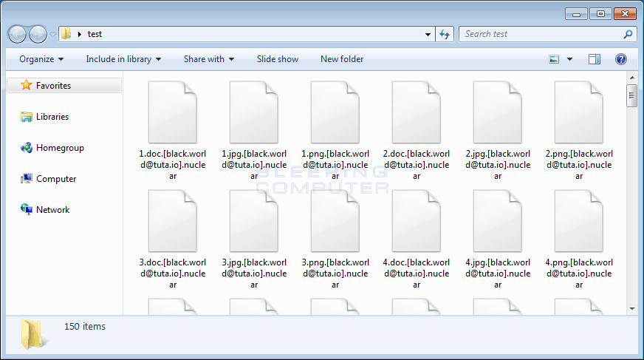The width and height of the screenshot is (644, 360).
Task: Select Homegroup in the navigation pane
Action: pos(60,148)
